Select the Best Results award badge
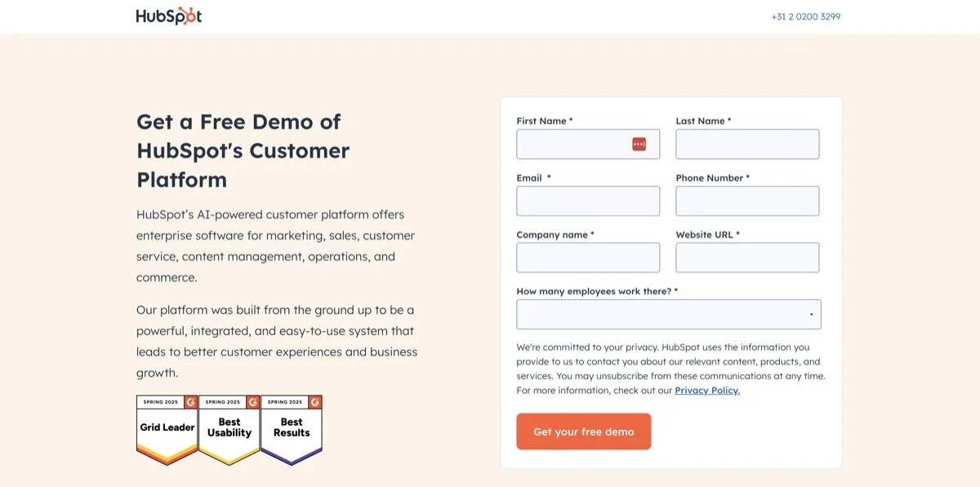This screenshot has width=980, height=487. pos(291,429)
